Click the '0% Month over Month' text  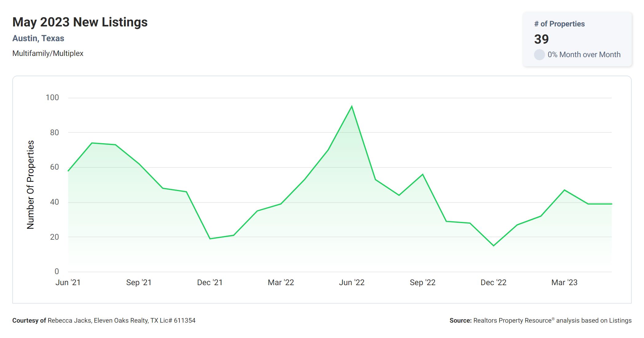584,55
